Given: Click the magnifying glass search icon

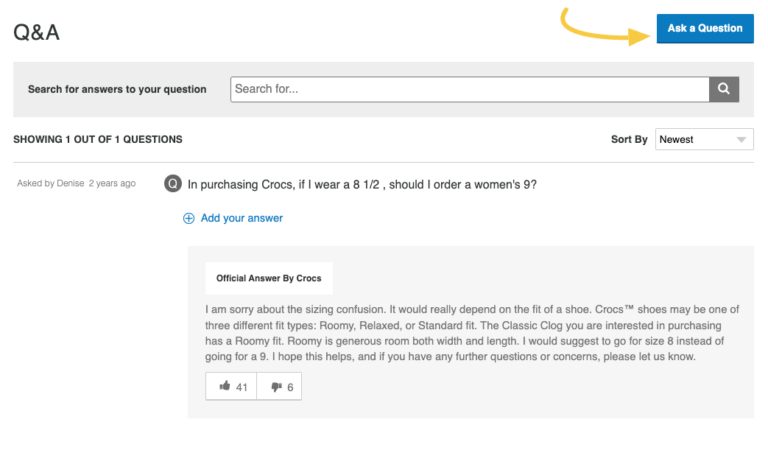Looking at the screenshot, I should [724, 89].
